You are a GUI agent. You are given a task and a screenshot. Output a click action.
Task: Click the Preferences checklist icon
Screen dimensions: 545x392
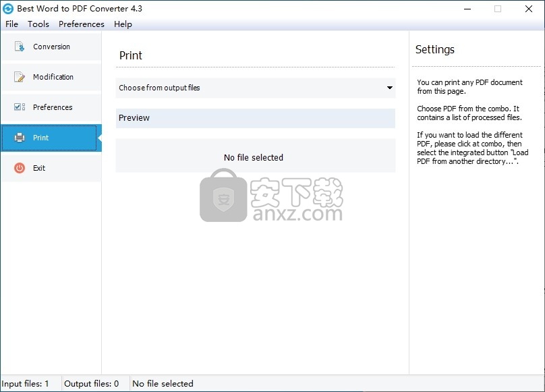pyautogui.click(x=20, y=107)
